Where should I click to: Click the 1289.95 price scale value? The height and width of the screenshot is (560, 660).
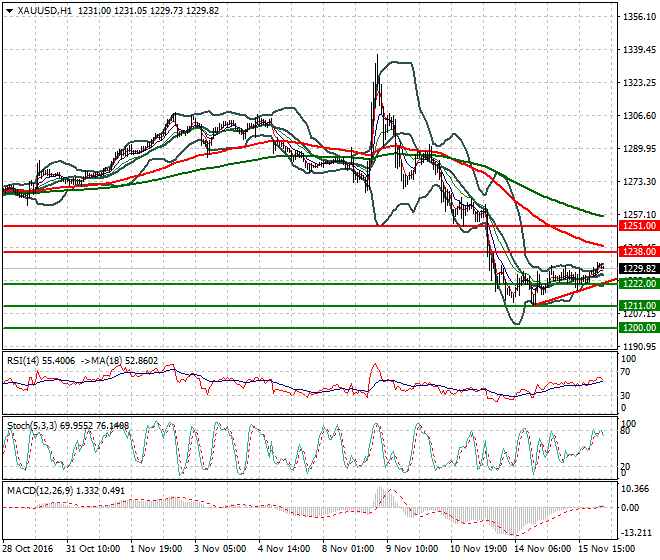639,149
